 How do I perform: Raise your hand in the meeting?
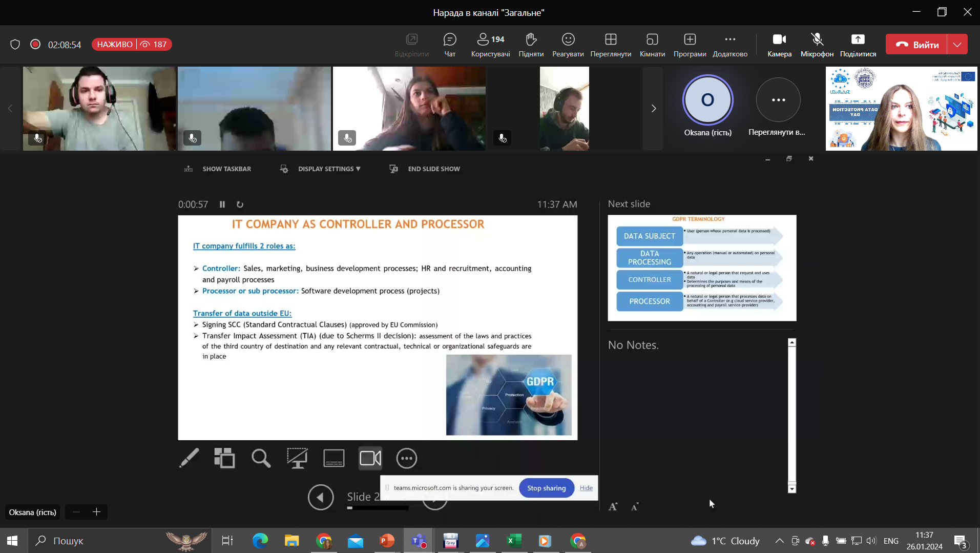coord(531,45)
